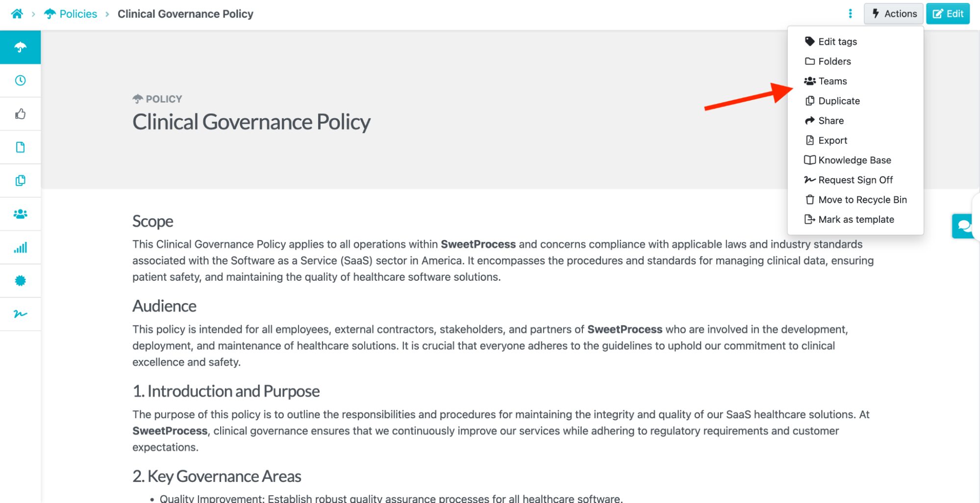980x503 pixels.
Task: Choose Export from the open menu
Action: pyautogui.click(x=832, y=140)
